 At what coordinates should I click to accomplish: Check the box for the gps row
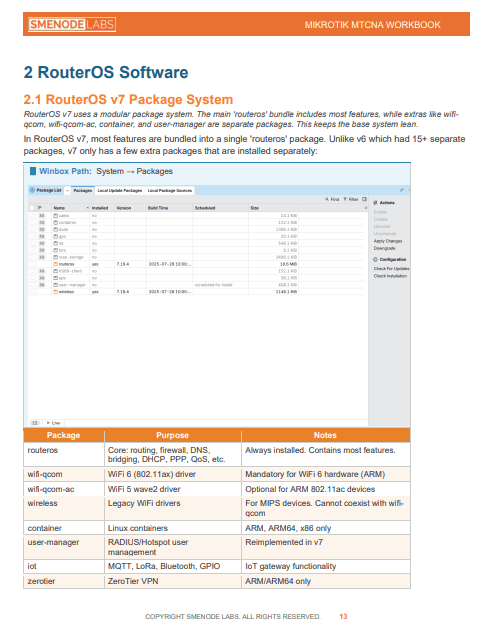pos(32,236)
